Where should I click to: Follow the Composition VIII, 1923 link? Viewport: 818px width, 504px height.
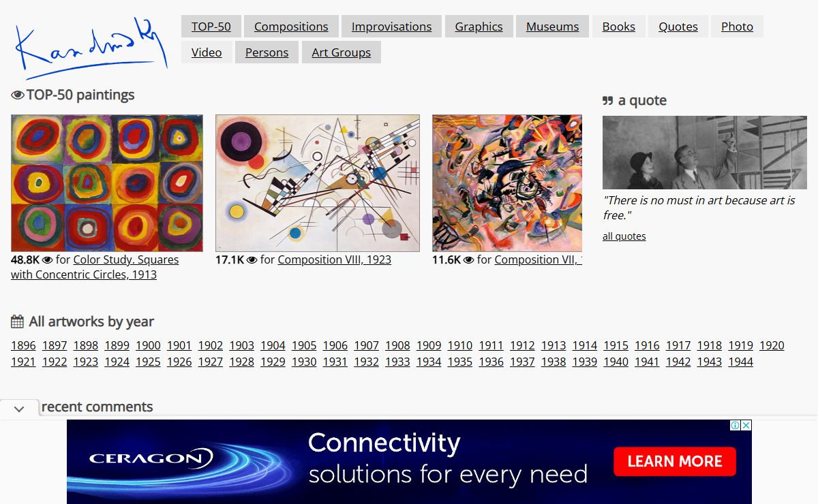(x=335, y=259)
